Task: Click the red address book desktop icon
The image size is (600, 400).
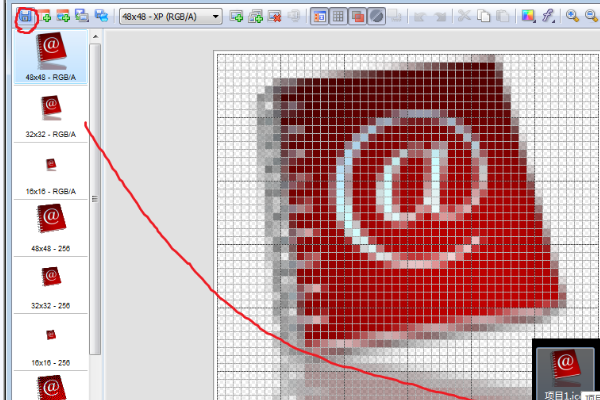Action: pyautogui.click(x=565, y=368)
